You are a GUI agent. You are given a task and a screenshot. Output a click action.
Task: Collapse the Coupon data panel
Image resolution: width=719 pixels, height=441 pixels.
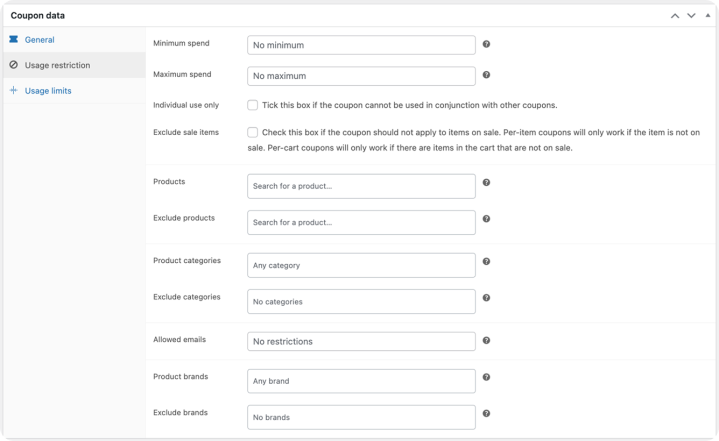click(705, 15)
